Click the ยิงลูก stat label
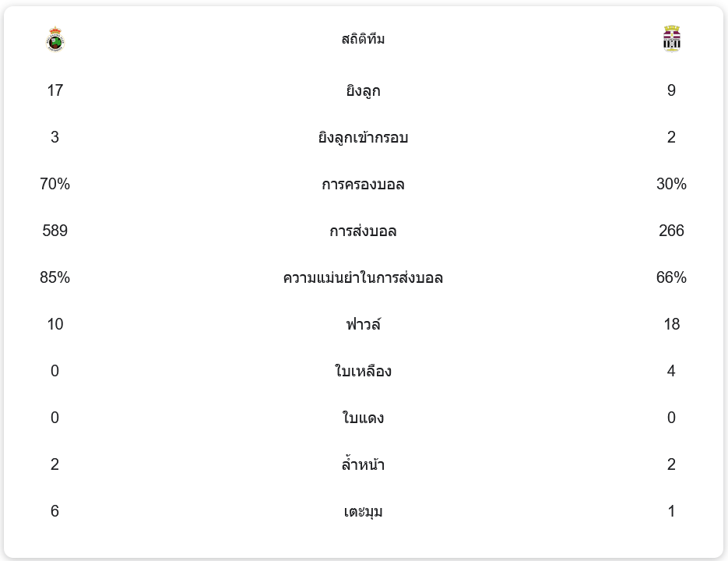Screen dimensions: 728x561 pyautogui.click(x=363, y=90)
